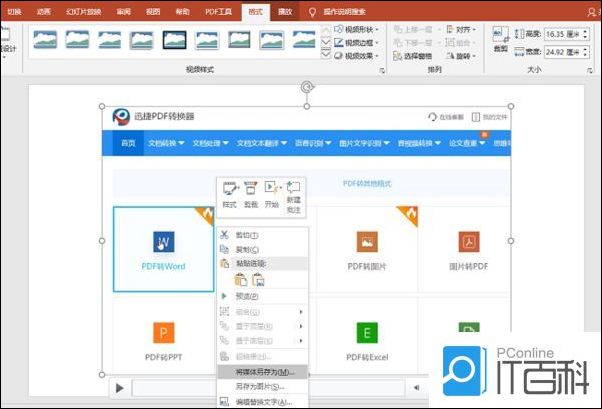Expand the 置于底层 submenu arrow
Viewport: 602px width, 409px height.
coord(301,341)
